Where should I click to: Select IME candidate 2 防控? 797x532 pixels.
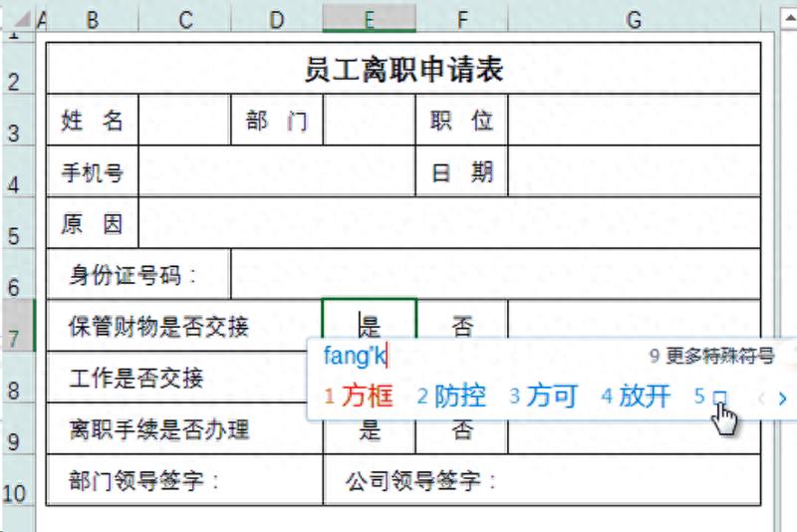pos(451,397)
